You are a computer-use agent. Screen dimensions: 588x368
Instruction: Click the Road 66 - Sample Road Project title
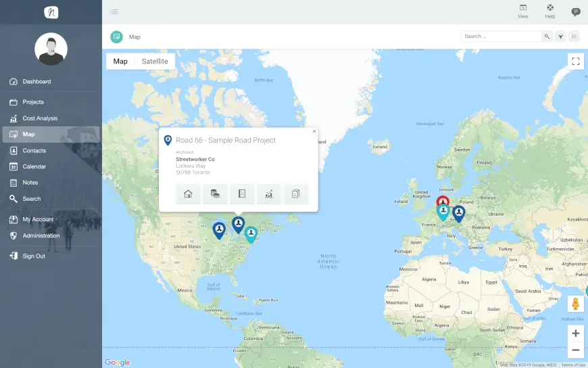(226, 140)
